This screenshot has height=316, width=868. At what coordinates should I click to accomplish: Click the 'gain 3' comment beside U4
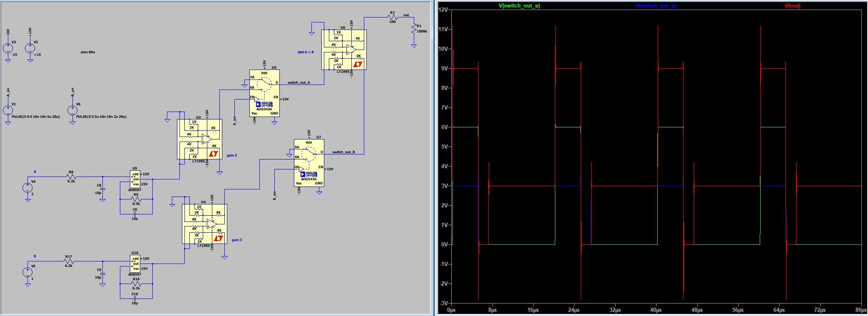(237, 240)
